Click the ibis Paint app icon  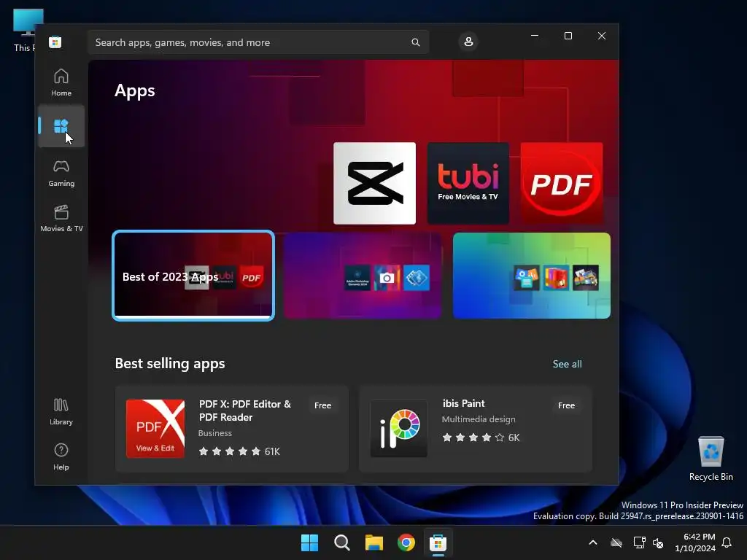[399, 429]
